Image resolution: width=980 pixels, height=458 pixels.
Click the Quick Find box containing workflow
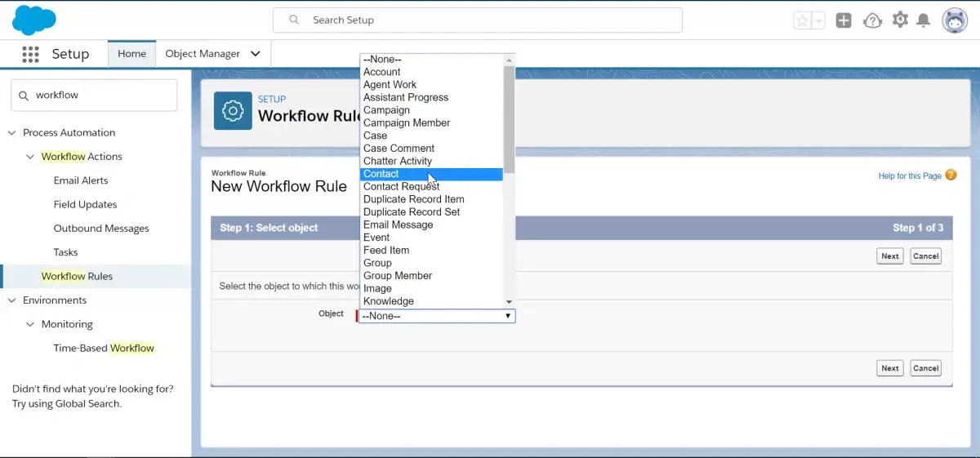coord(94,95)
